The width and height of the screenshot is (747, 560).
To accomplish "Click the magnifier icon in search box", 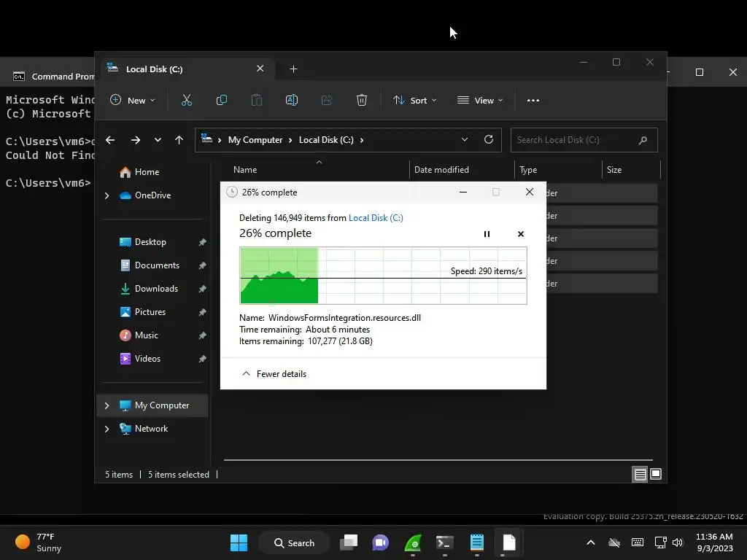I will pyautogui.click(x=643, y=140).
